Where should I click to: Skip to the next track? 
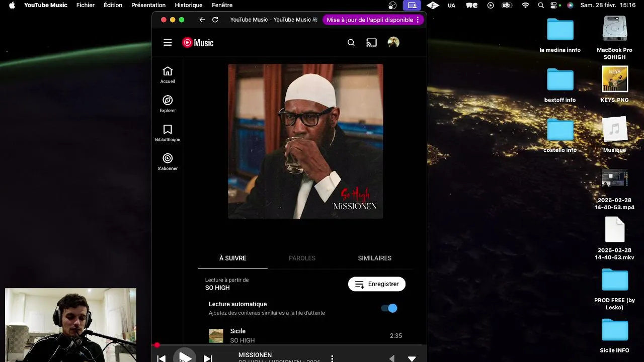[x=208, y=358]
